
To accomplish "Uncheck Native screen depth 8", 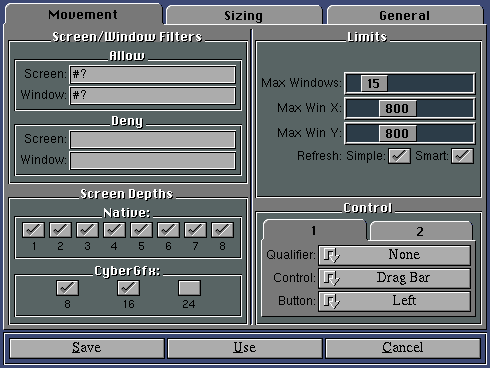I will pyautogui.click(x=222, y=230).
